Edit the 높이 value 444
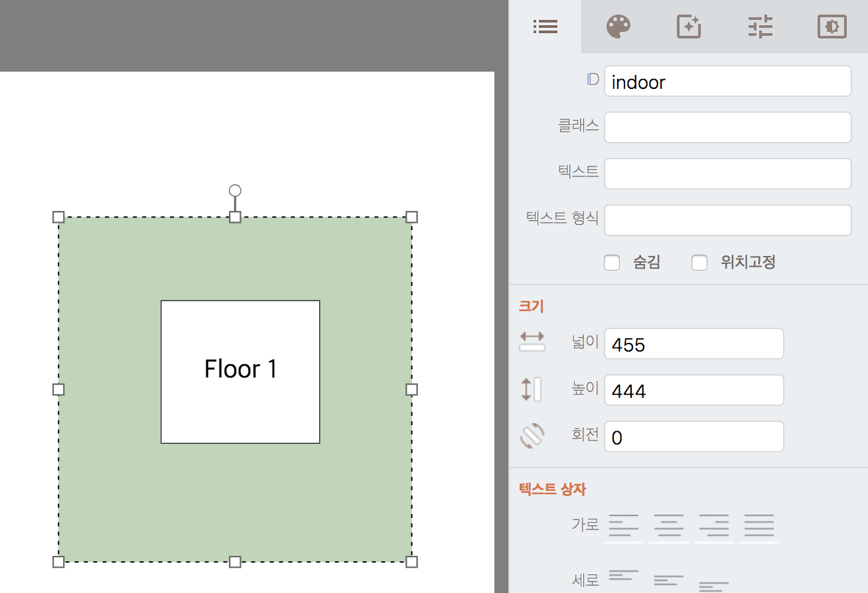The height and width of the screenshot is (593, 868). 694,390
